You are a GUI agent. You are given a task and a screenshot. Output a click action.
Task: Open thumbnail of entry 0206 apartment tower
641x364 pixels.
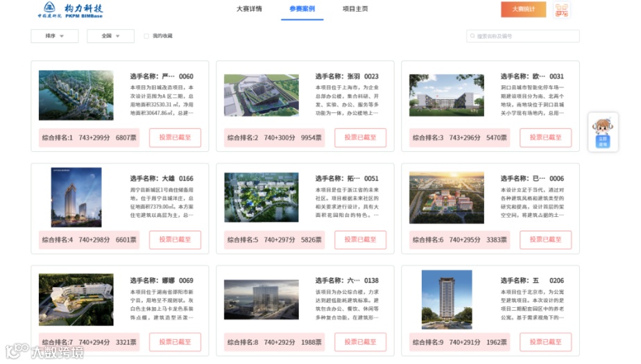(447, 300)
